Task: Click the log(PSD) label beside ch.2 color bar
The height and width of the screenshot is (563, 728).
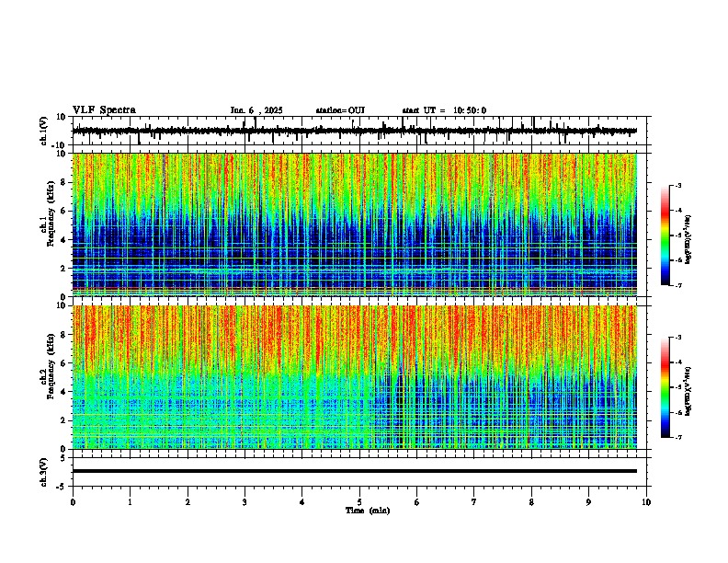Action: pyautogui.click(x=688, y=392)
